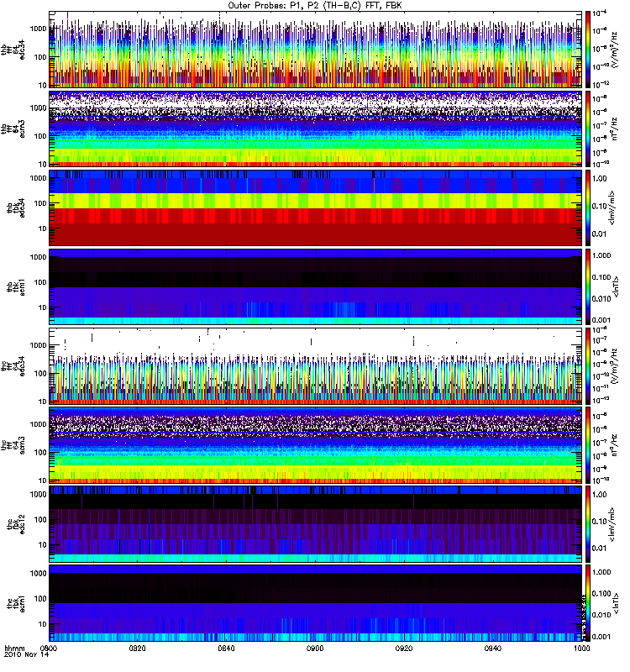Screen dimensions: 630x672
Task: Click the 'thb fff 64 edc34' y-axis label
Action: 13,50
